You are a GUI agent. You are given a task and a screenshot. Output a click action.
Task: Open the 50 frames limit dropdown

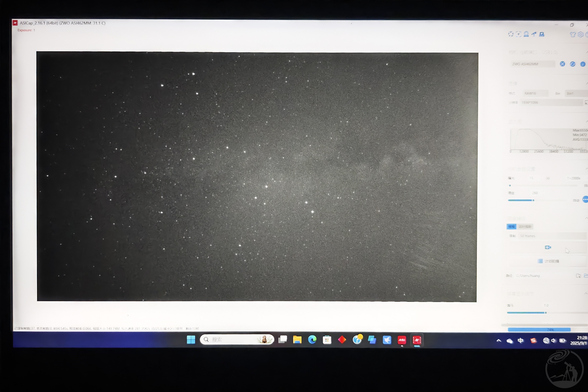tap(553, 236)
